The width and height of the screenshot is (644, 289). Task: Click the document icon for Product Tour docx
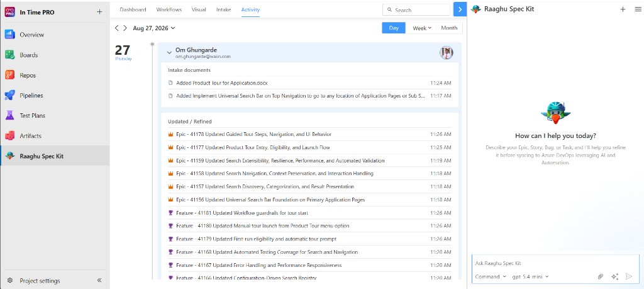pyautogui.click(x=170, y=82)
